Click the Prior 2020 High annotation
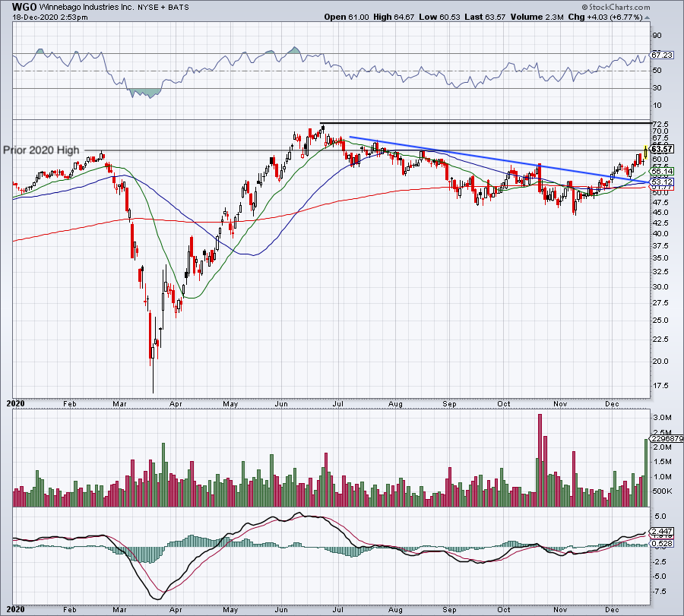The image size is (684, 616). click(x=42, y=150)
